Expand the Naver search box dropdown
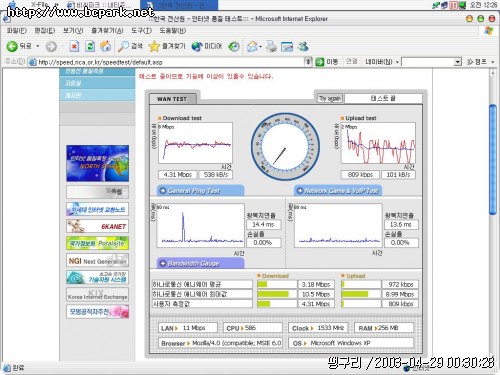The image size is (500, 375). point(458,62)
